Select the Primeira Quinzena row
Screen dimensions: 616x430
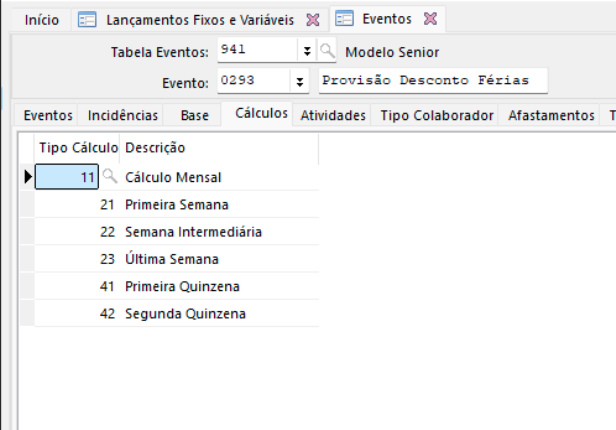click(x=182, y=286)
